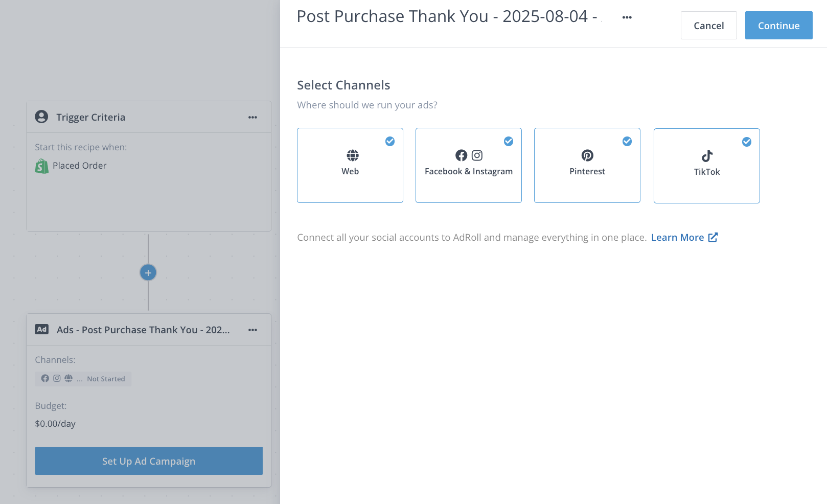
Task: Click the Web globe icon
Action: pos(353,155)
